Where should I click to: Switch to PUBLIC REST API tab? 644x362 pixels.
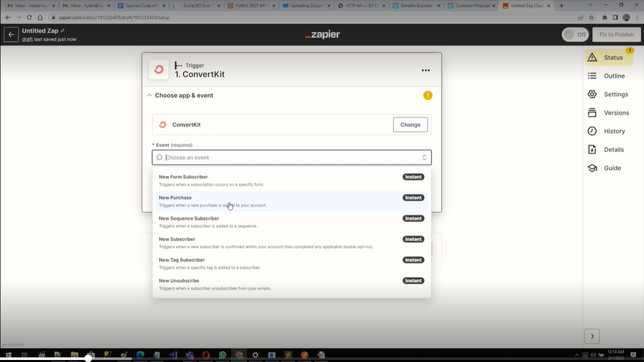[250, 6]
